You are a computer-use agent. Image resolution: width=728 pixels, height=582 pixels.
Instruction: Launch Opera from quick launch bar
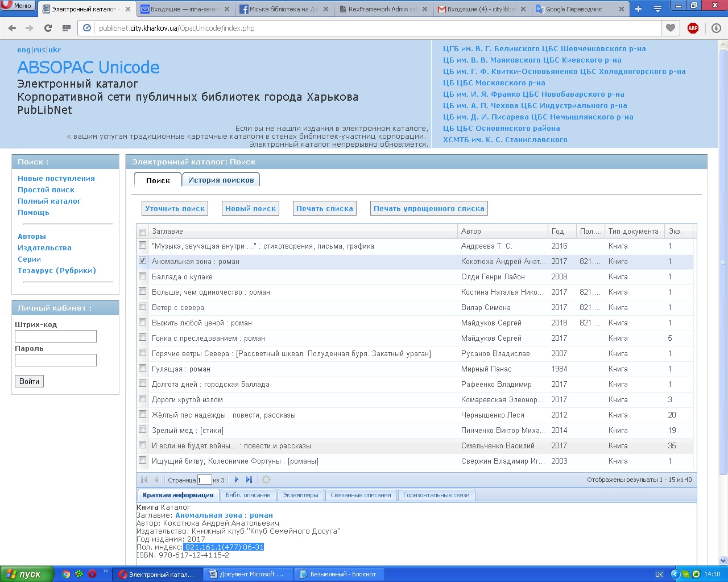pyautogui.click(x=92, y=574)
